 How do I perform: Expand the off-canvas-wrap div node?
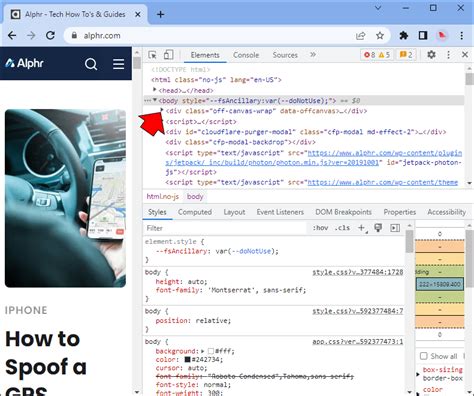click(162, 110)
